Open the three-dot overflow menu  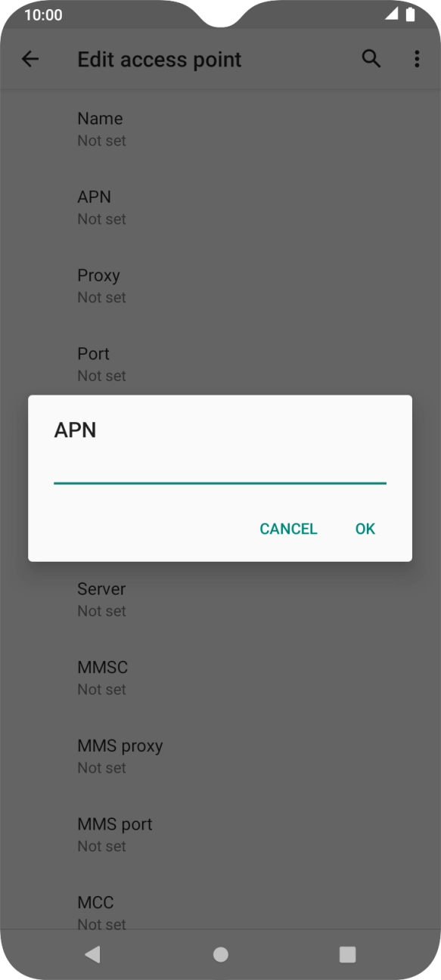(417, 59)
